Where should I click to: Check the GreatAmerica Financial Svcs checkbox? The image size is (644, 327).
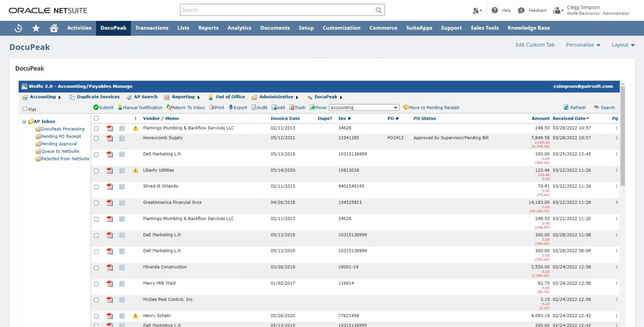pos(96,203)
